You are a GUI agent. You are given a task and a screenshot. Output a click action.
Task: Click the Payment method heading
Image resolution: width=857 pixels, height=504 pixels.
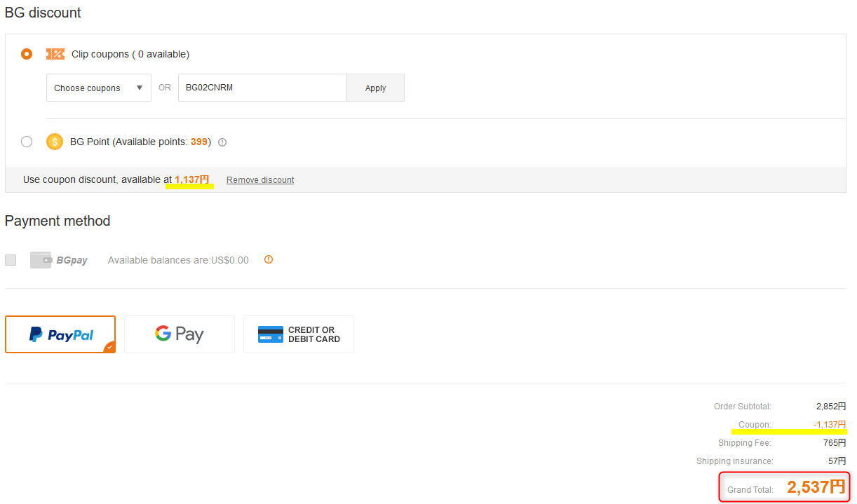click(58, 221)
